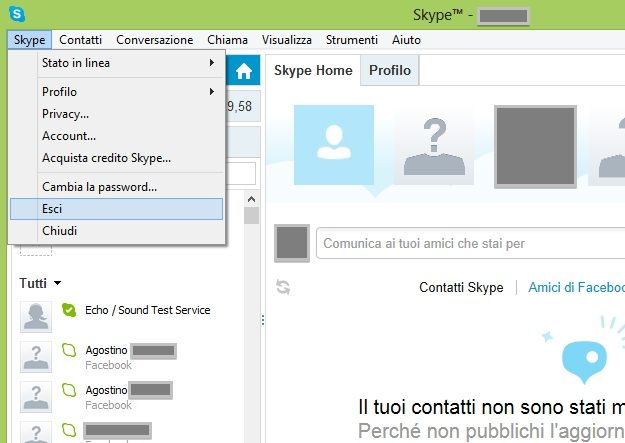The width and height of the screenshot is (625, 443).
Task: Expand Stato in linea submenu
Action: (x=117, y=63)
